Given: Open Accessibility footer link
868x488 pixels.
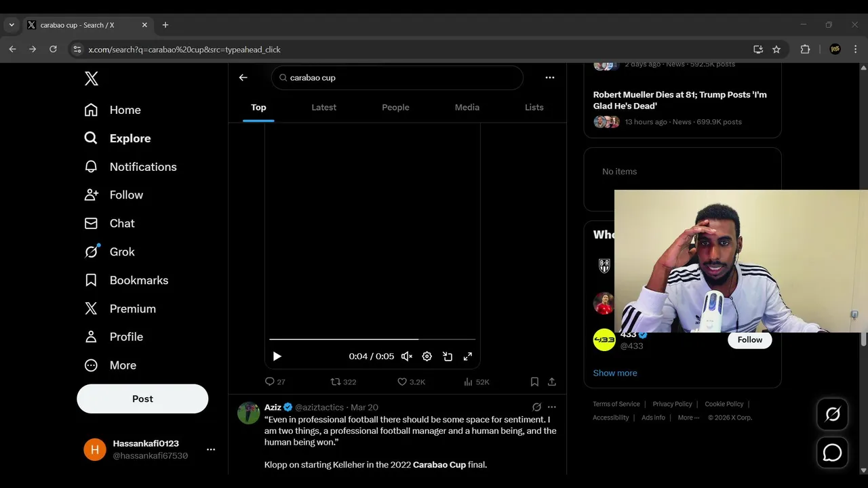Looking at the screenshot, I should point(611,418).
